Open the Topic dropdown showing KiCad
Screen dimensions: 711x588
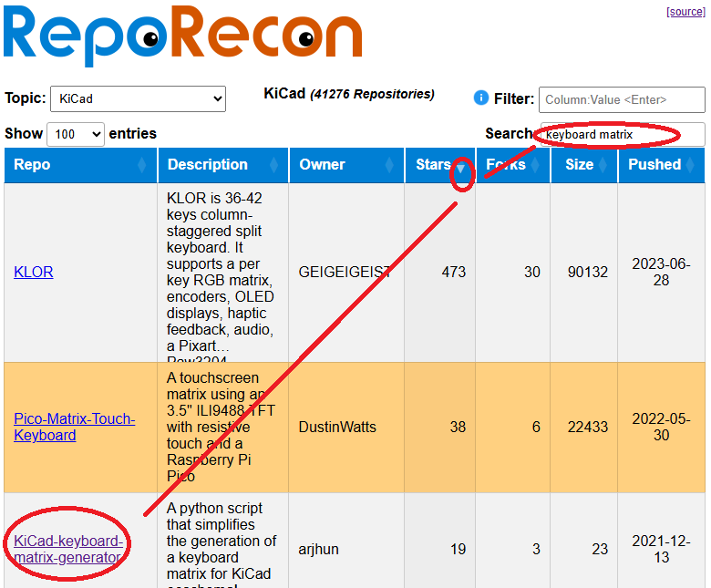137,98
